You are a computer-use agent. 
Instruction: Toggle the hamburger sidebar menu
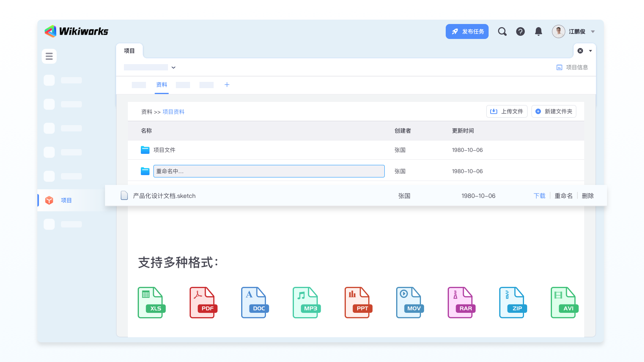[49, 56]
